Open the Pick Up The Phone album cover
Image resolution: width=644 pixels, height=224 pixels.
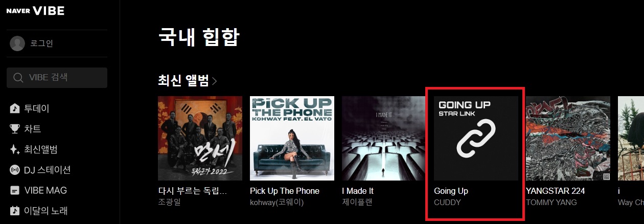point(292,139)
